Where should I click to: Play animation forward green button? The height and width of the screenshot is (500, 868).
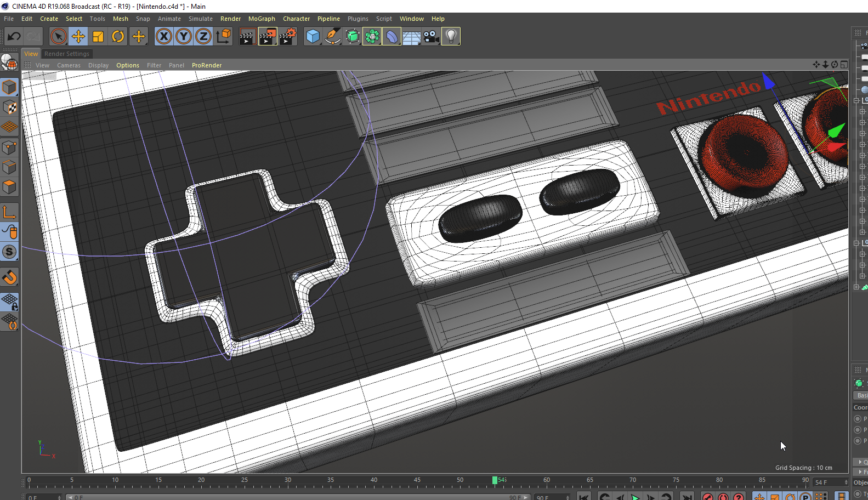tap(635, 497)
